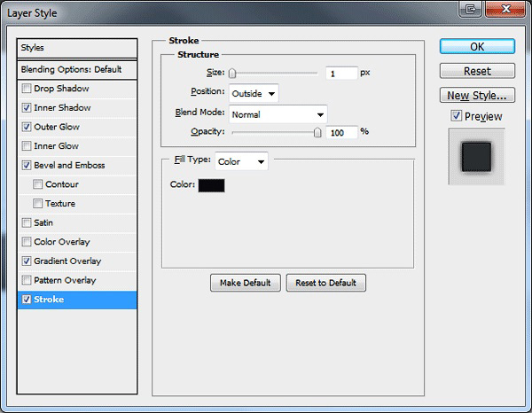Screen dimensions: 532x413
Task: Select the Satin label in the list
Action: point(43,222)
